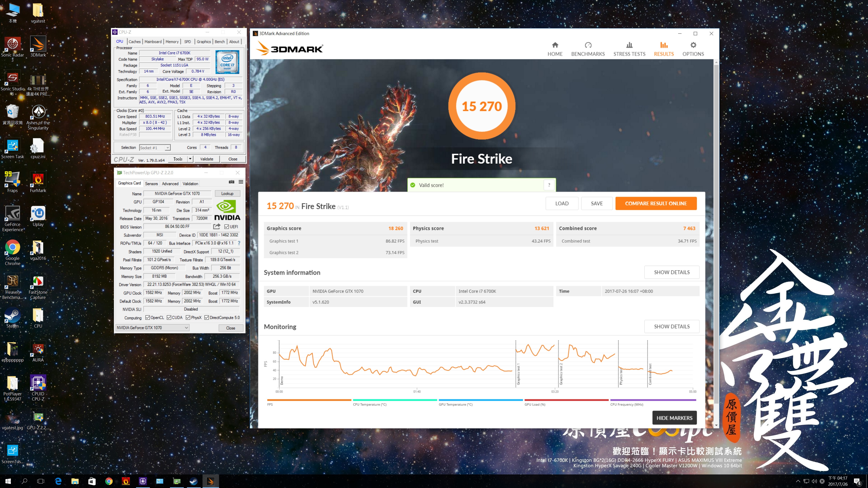Show hidden system tray icons chevron
Screen dimensions: 868x488
click(797, 481)
